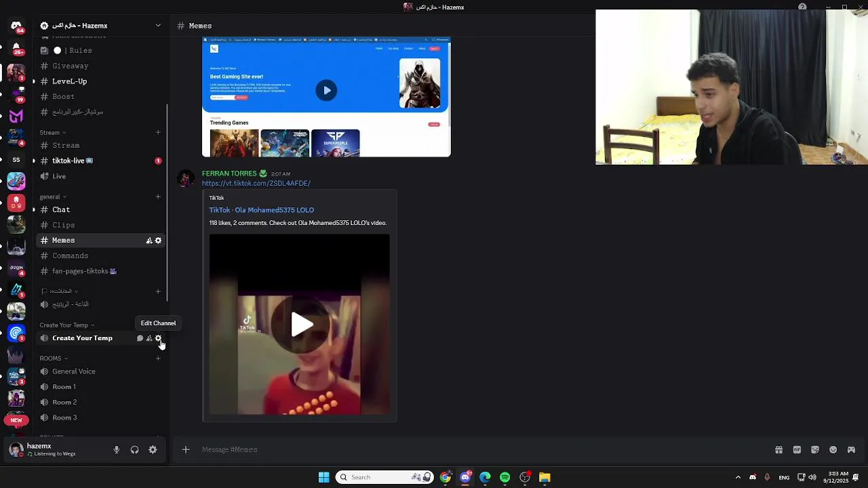Image resolution: width=868 pixels, height=488 pixels.
Task: Open Google Chrome from taskbar
Action: [x=445, y=477]
